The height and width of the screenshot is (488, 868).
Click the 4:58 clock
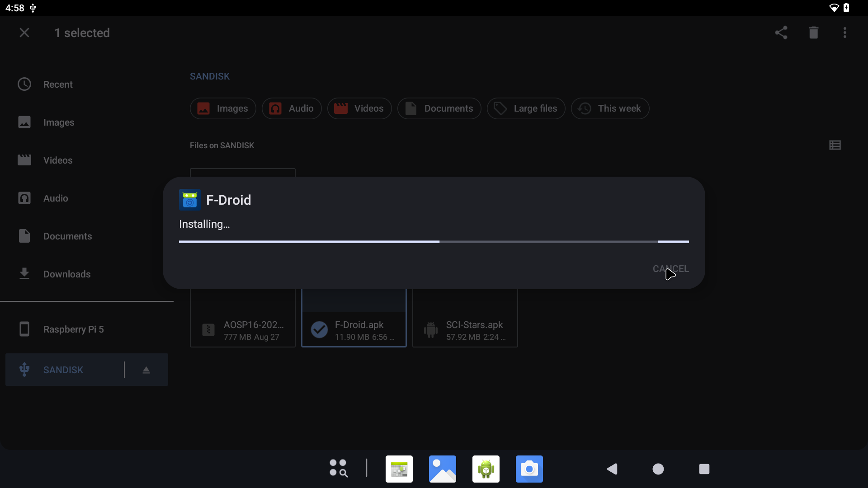15,8
